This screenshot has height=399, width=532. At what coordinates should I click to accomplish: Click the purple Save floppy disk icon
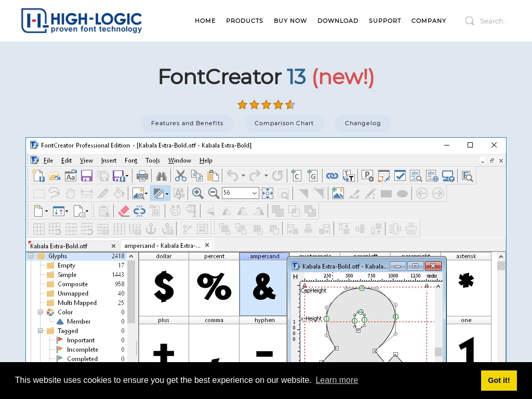coord(87,176)
